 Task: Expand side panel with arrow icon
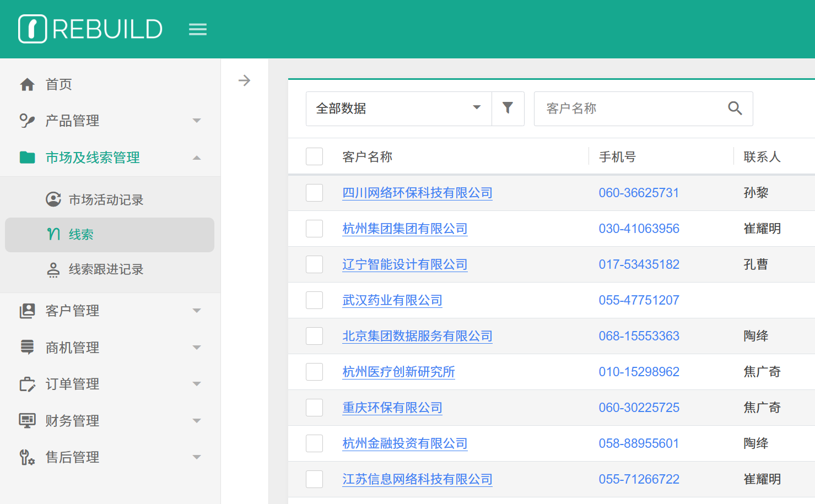coord(244,81)
